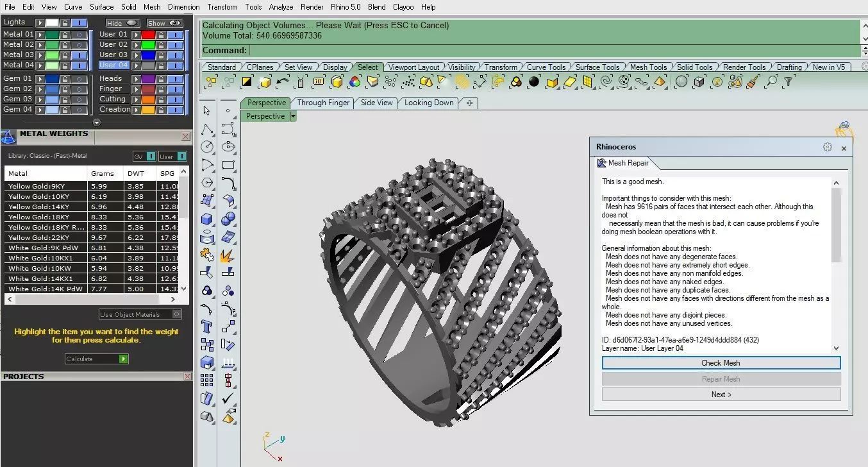
Task: Pick the Circle drawing tool
Action: pyautogui.click(x=207, y=147)
